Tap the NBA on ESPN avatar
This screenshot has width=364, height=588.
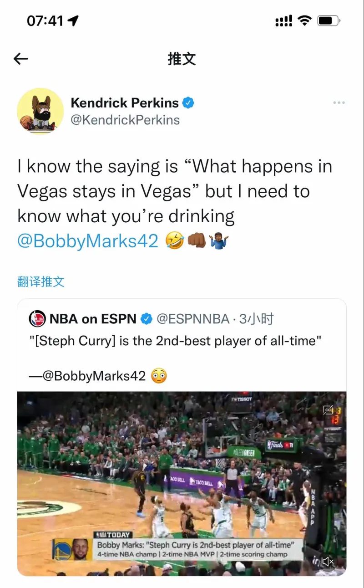click(37, 319)
